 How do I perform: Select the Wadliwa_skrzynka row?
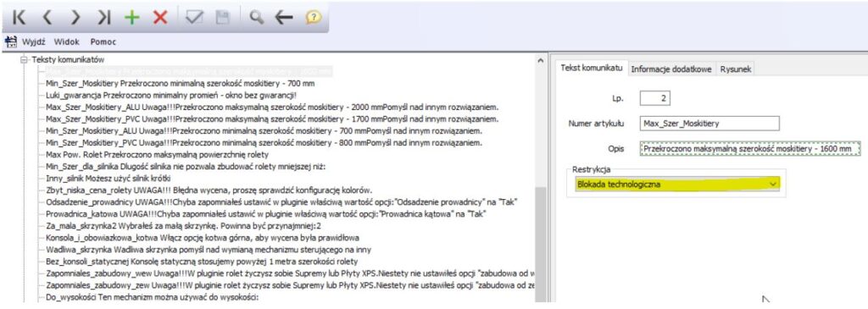click(x=209, y=250)
